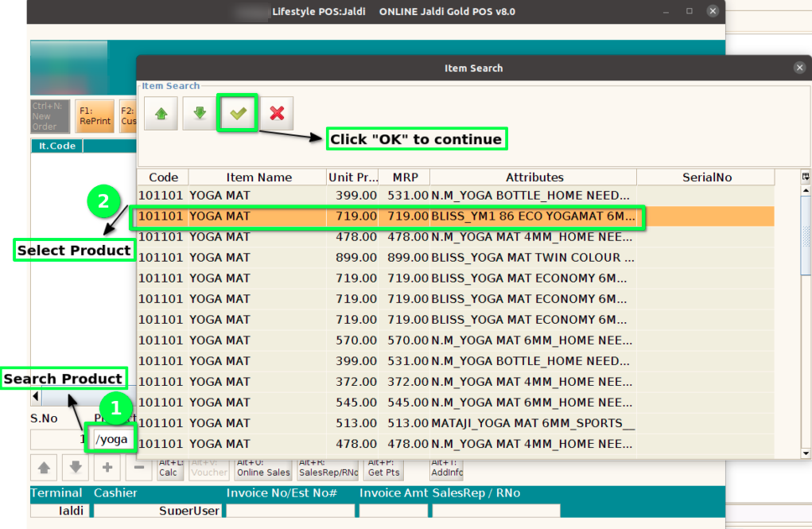Select the row with unit price 372.00

pyautogui.click(x=456, y=382)
